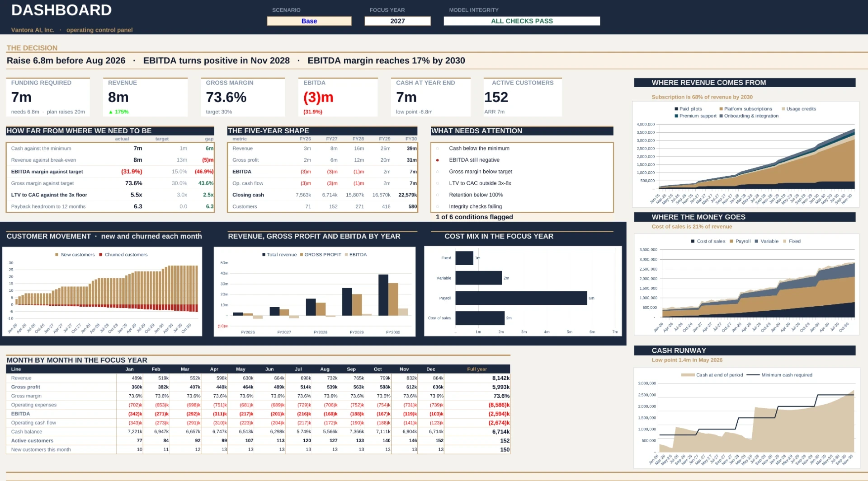Image resolution: width=868 pixels, height=481 pixels.
Task: Select the Active customers row in monthly table
Action: (x=258, y=441)
